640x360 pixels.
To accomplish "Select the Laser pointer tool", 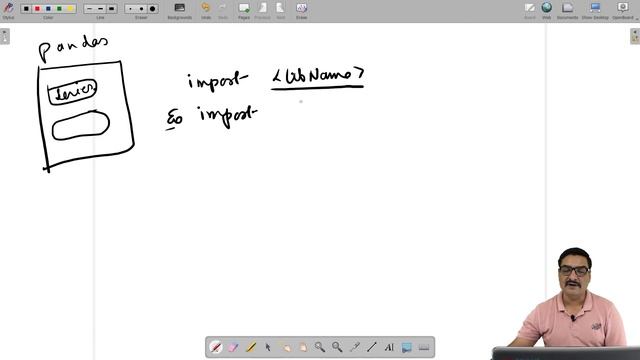I will [x=354, y=347].
